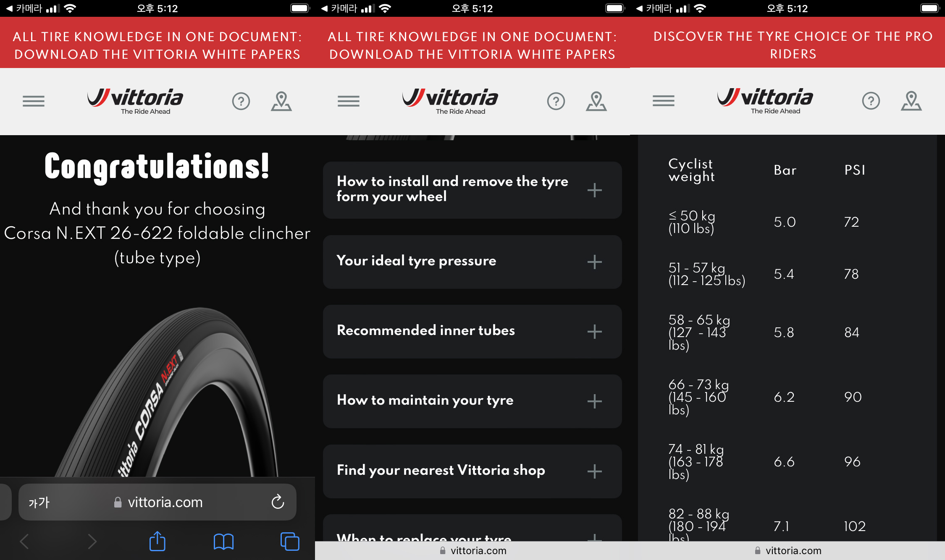
Task: Tap help question-mark icon in left screen
Action: click(241, 101)
